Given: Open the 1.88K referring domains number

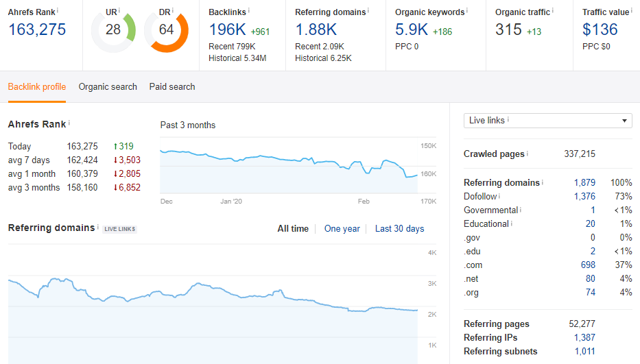Looking at the screenshot, I should (x=316, y=29).
